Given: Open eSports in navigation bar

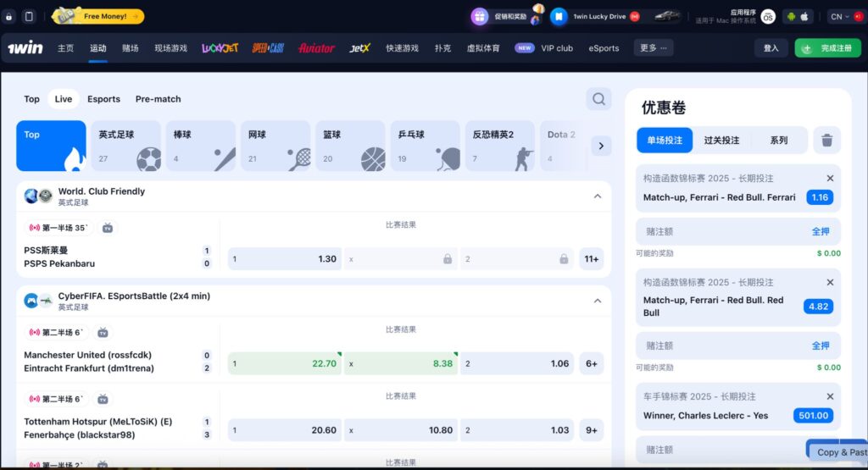Looking at the screenshot, I should (604, 48).
